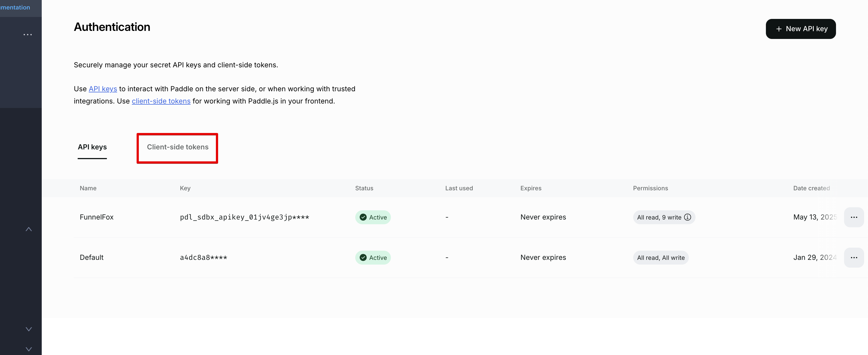Viewport: 868px width, 355px height.
Task: Open actions menu for Default key
Action: coord(853,258)
